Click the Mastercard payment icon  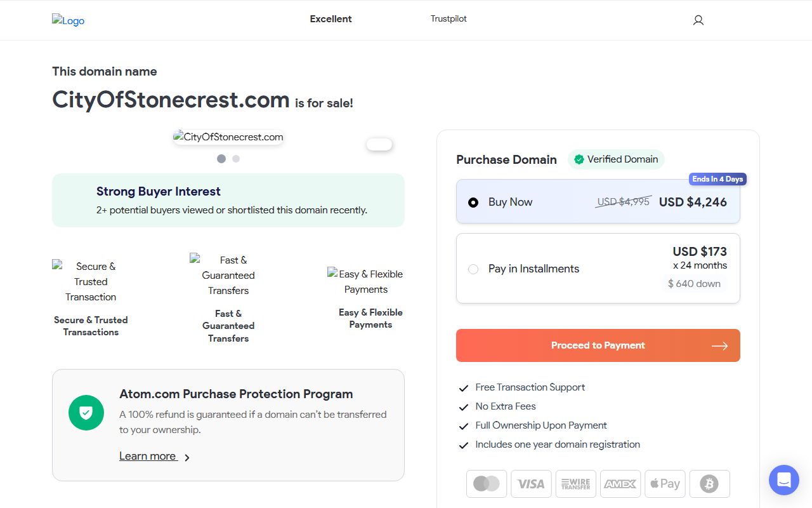[487, 484]
